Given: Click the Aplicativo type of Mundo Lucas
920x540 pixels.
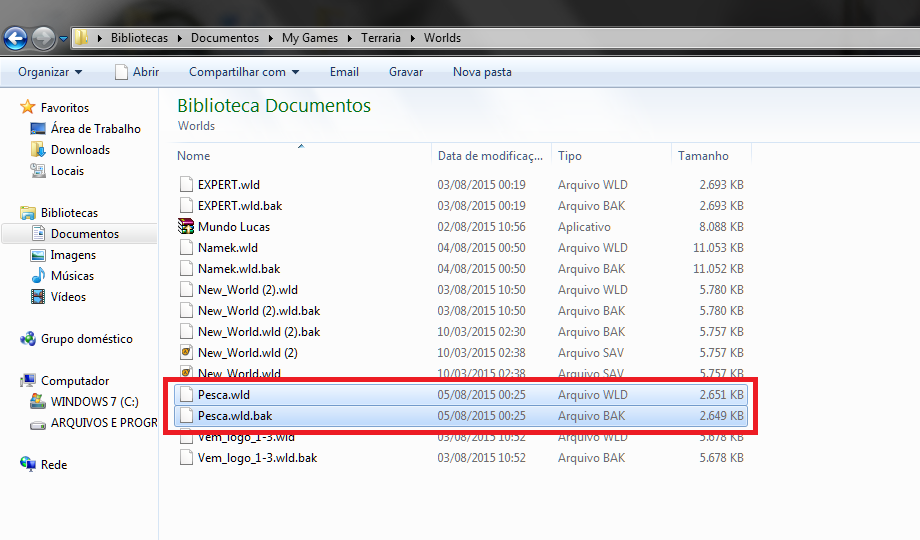Looking at the screenshot, I should [584, 227].
